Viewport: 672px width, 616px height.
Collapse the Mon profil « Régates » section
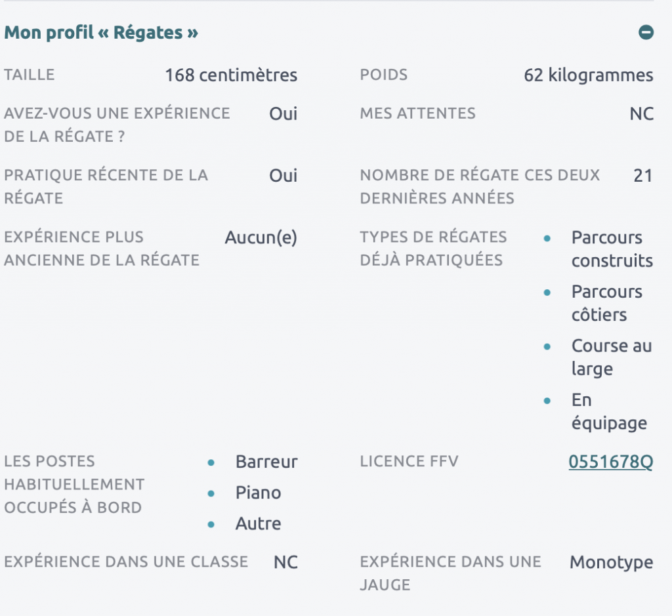(646, 32)
